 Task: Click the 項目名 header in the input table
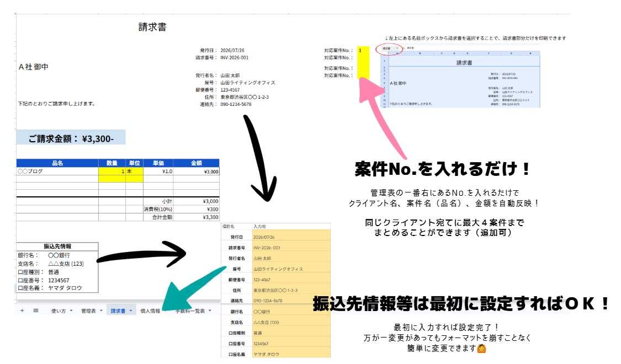click(x=228, y=226)
